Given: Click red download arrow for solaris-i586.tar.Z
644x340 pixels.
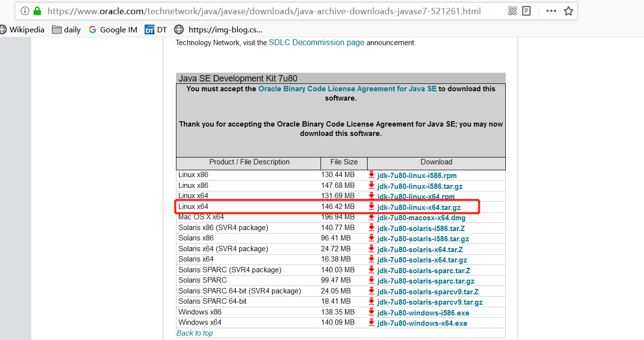Looking at the screenshot, I should tap(372, 228).
